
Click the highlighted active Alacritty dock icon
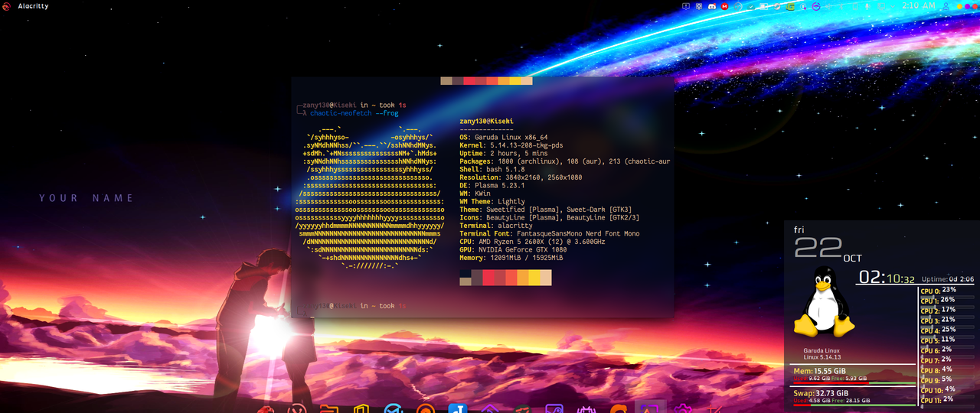[x=650, y=406]
